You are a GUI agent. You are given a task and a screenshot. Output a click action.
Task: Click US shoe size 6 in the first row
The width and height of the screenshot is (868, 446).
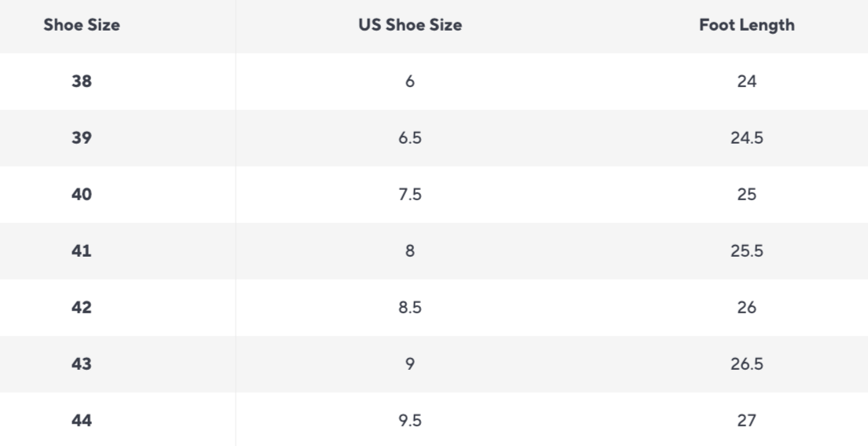(x=409, y=82)
